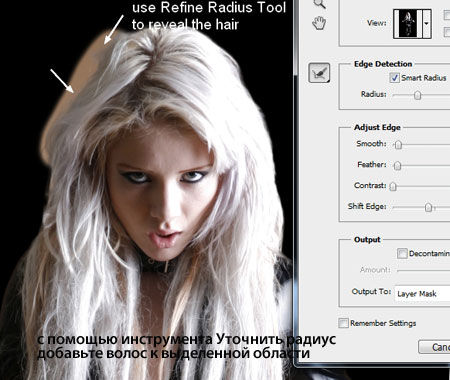Click the Amount slider track
Viewport: 450px width, 380px height.
click(423, 270)
